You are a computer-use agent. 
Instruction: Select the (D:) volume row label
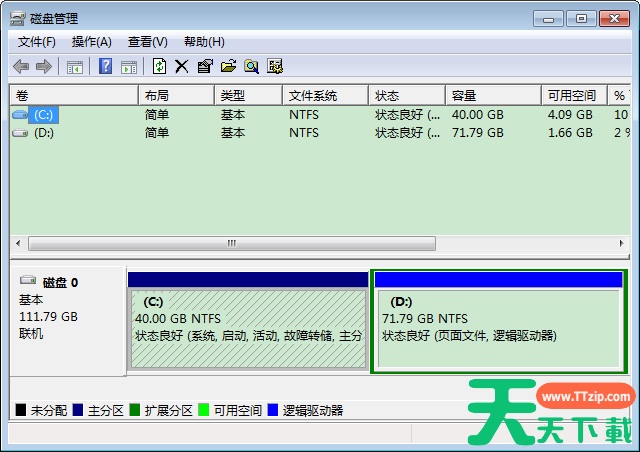[44, 133]
